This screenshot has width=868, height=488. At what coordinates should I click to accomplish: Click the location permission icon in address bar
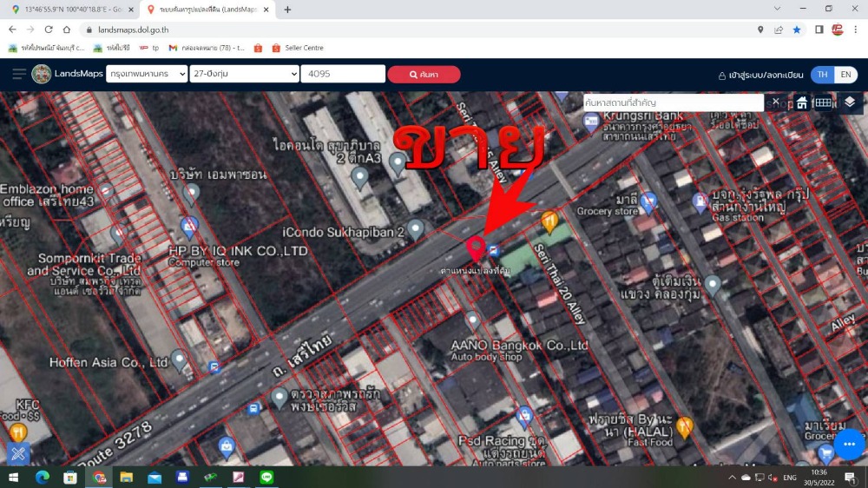pos(760,30)
